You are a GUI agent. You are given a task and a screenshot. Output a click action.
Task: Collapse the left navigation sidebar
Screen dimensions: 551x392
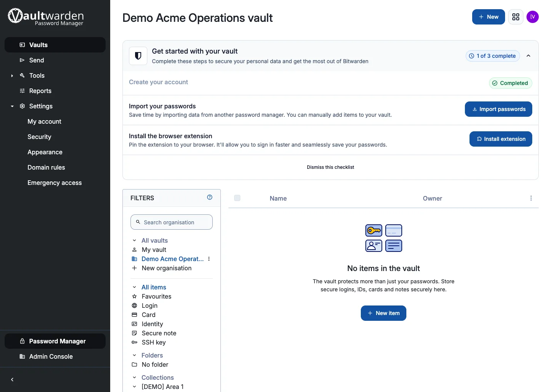coord(12,379)
